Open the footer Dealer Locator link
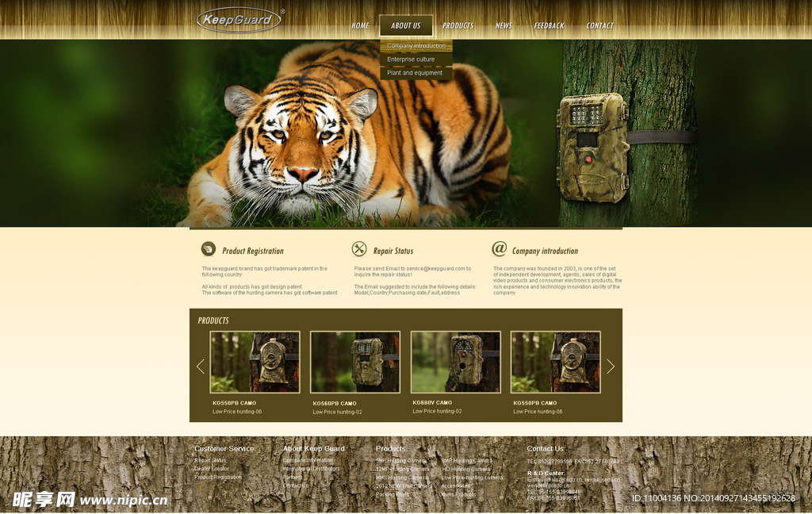Screen dimensions: 812x514 pyautogui.click(x=211, y=469)
